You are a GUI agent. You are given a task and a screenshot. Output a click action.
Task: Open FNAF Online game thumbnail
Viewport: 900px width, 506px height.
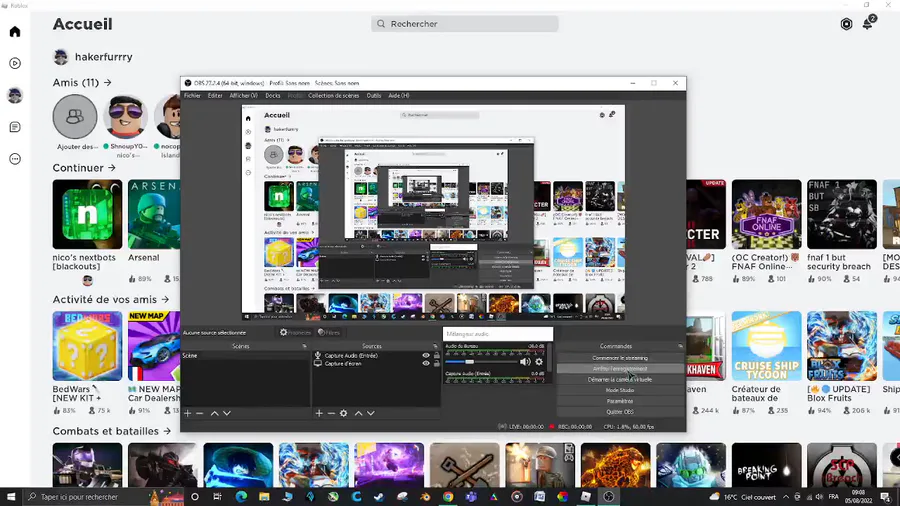766,214
